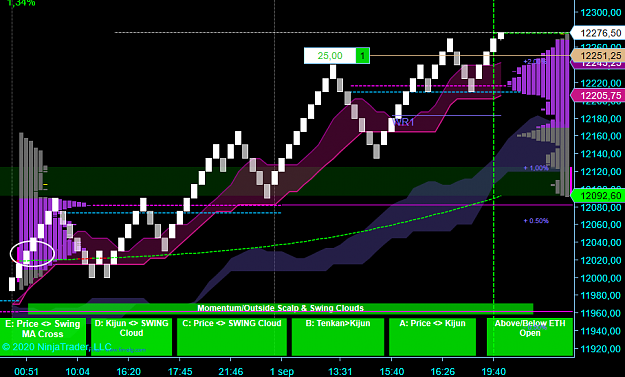Image resolution: width=625 pixels, height=377 pixels.
Task: Select the 25,00 position profit label
Action: pyautogui.click(x=330, y=56)
